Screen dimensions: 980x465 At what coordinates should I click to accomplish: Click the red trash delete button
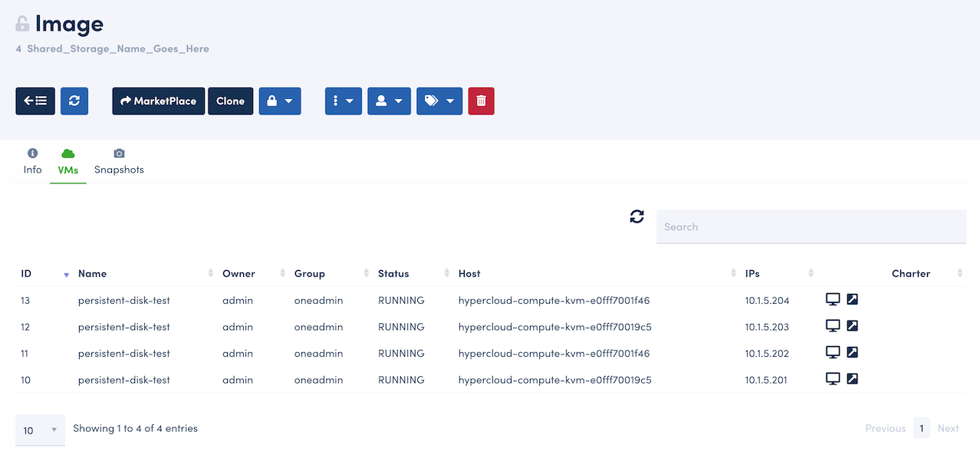coord(481,101)
